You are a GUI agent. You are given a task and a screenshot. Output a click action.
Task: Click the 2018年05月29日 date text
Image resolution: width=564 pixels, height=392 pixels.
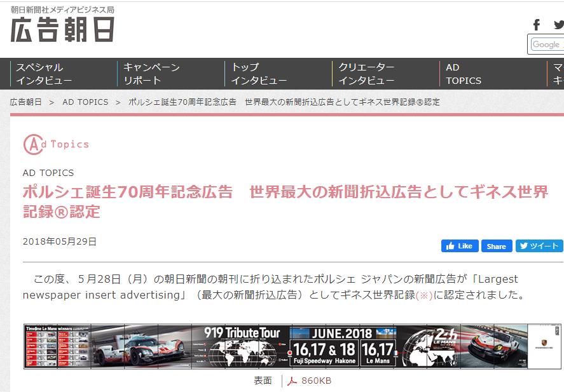[59, 241]
